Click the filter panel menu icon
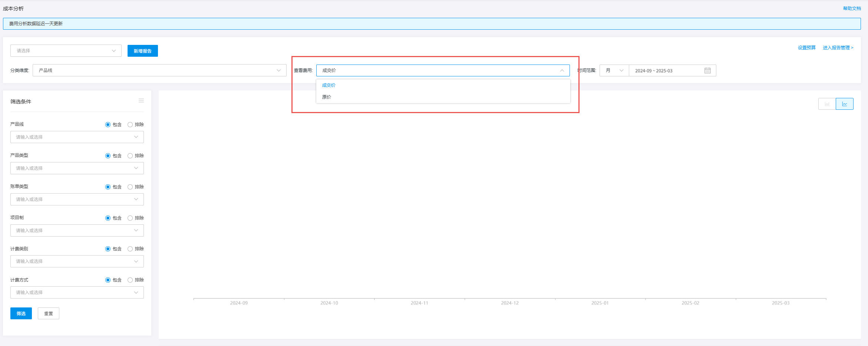This screenshot has width=868, height=346. (x=141, y=101)
